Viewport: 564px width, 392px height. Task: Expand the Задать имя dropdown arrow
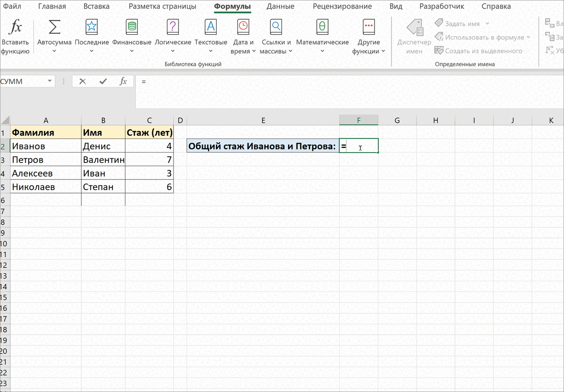(487, 23)
